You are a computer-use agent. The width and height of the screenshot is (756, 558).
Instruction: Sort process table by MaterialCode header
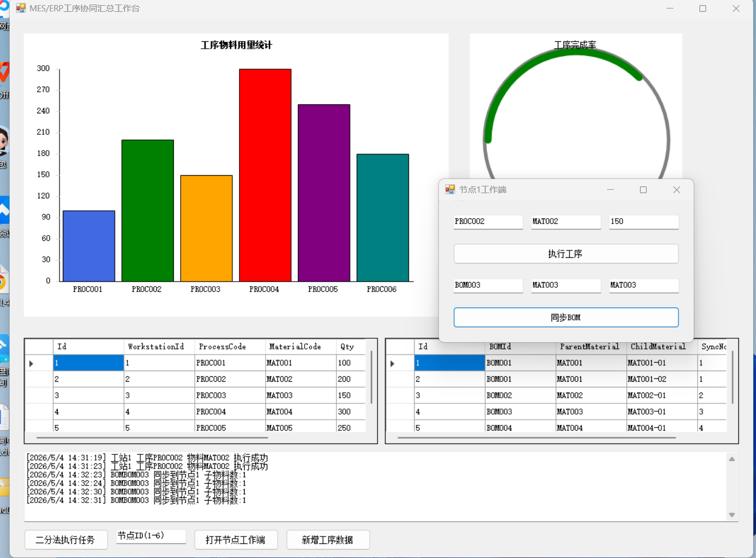click(301, 347)
